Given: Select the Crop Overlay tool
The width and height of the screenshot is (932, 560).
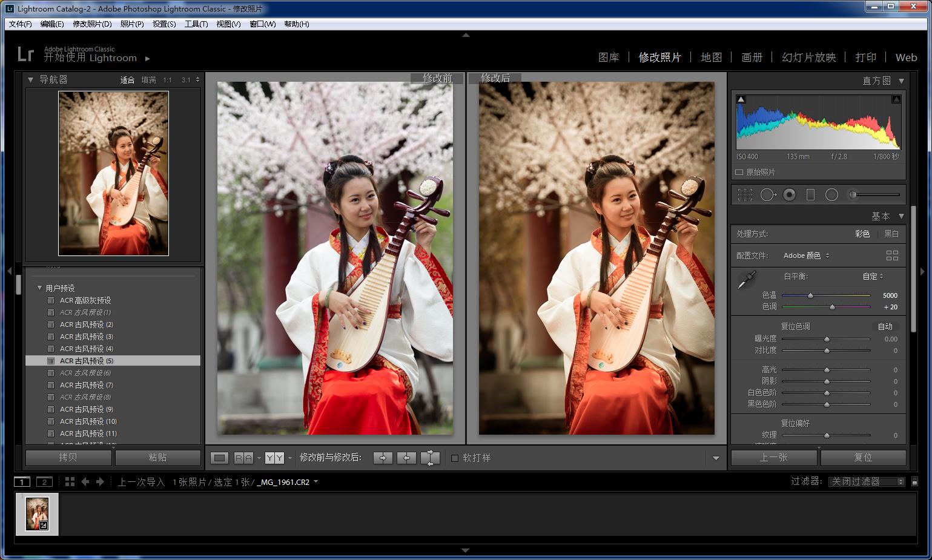Looking at the screenshot, I should pos(745,194).
